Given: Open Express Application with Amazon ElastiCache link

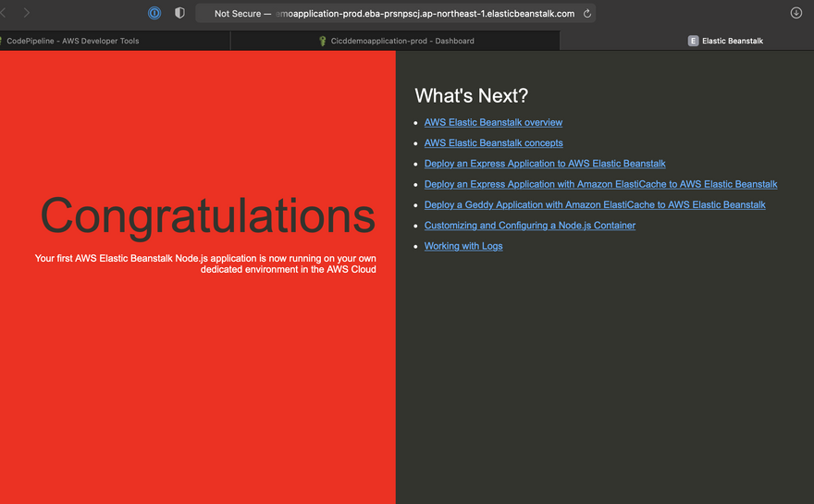Looking at the screenshot, I should 600,184.
